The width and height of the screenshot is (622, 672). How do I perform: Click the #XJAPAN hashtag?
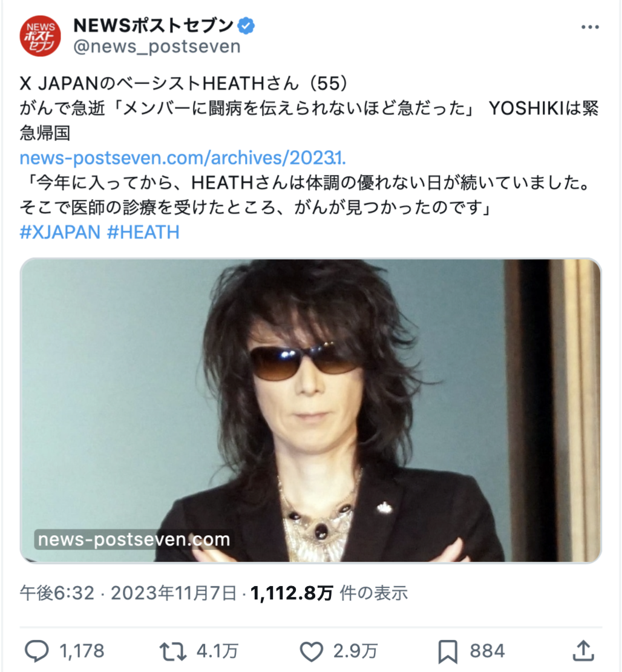click(x=60, y=232)
